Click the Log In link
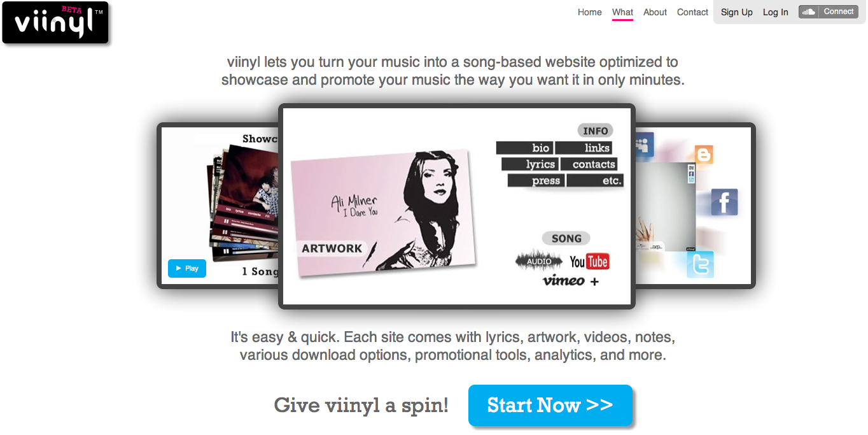The height and width of the screenshot is (435, 868). coord(776,12)
